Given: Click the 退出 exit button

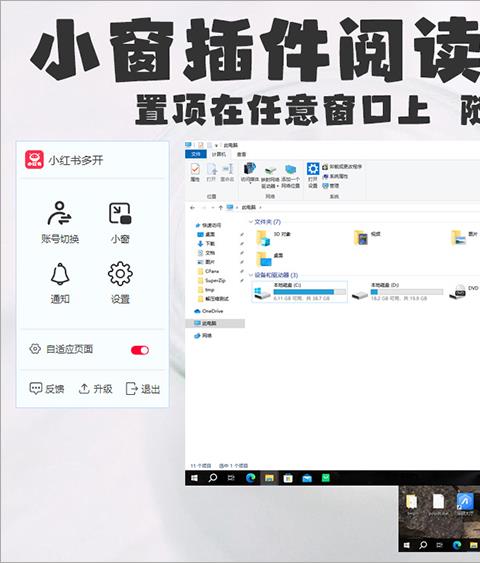Looking at the screenshot, I should (143, 388).
